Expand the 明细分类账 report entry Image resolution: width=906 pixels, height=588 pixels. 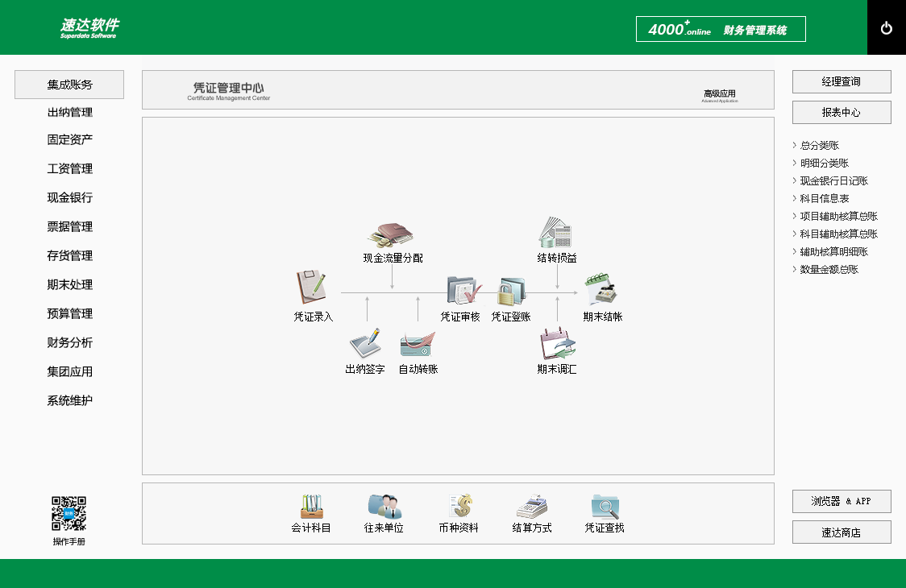pyautogui.click(x=823, y=163)
